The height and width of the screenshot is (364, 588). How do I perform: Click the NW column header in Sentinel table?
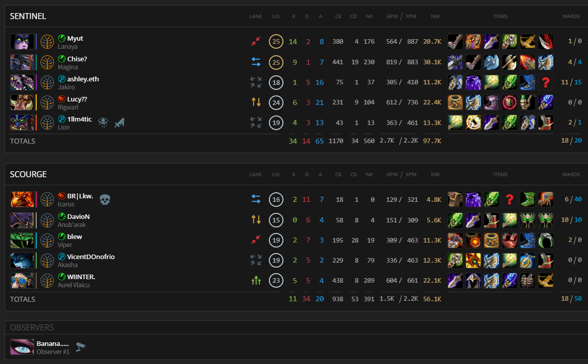(435, 16)
